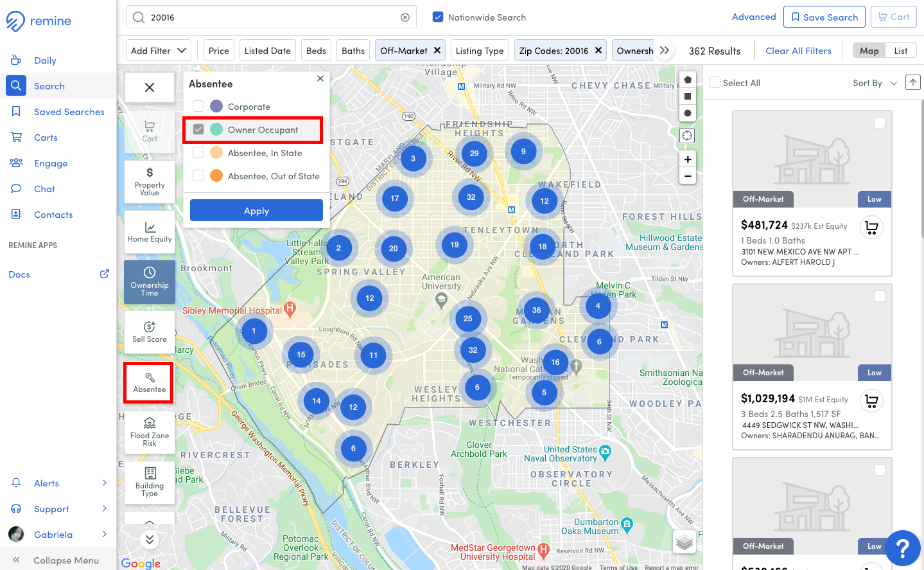Check the Corporate absentee option
924x570 pixels.
click(198, 106)
